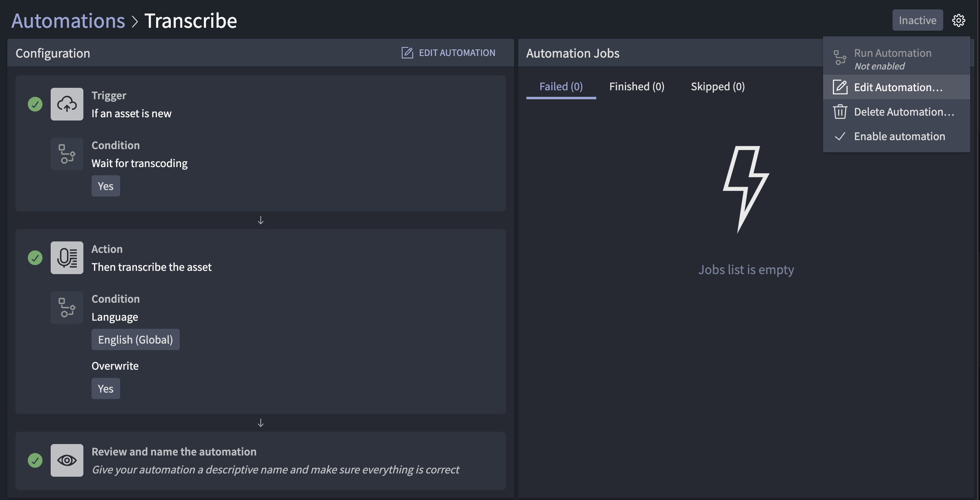Viewport: 980px width, 500px height.
Task: Click the 'Transcribe' page title
Action: click(191, 20)
